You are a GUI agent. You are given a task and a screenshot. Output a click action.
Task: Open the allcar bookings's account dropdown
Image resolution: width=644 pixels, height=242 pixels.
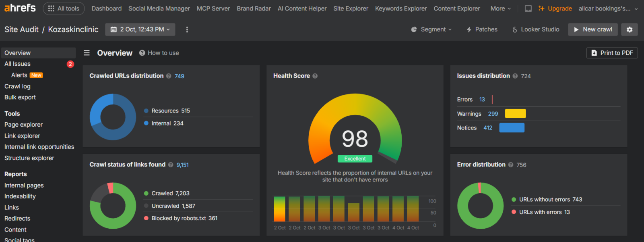608,8
